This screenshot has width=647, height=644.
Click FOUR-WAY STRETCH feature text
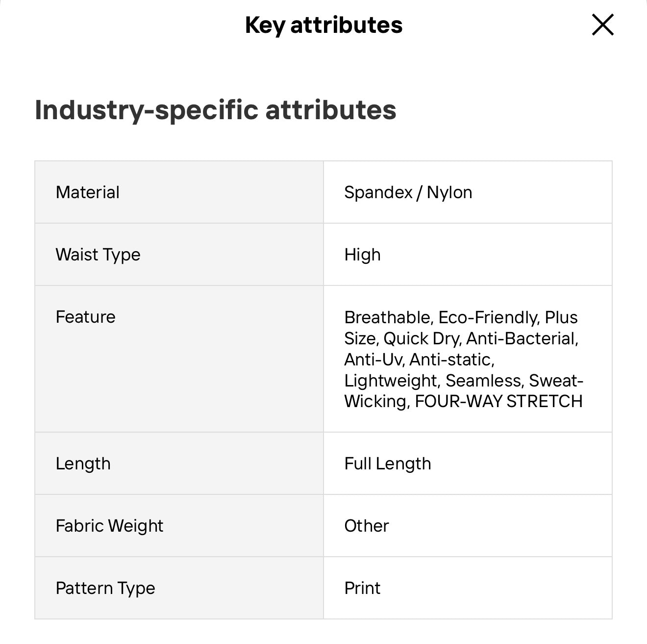click(498, 401)
